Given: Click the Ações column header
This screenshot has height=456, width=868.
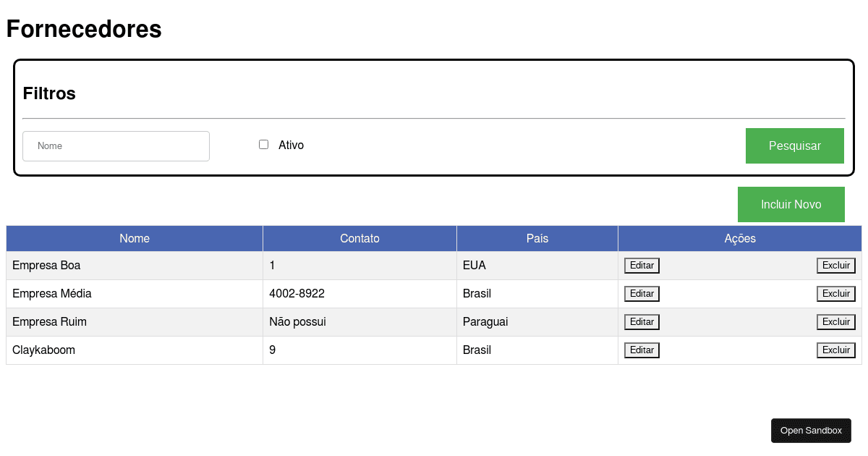Looking at the screenshot, I should (739, 238).
